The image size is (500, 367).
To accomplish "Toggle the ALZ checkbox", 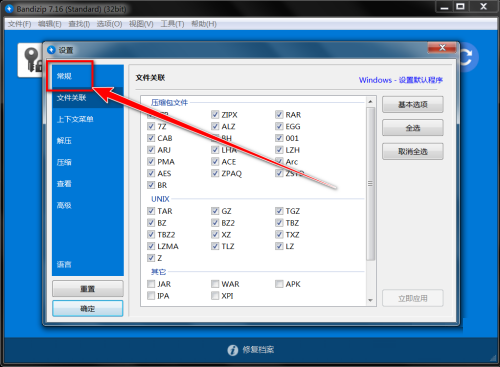I will 215,126.
